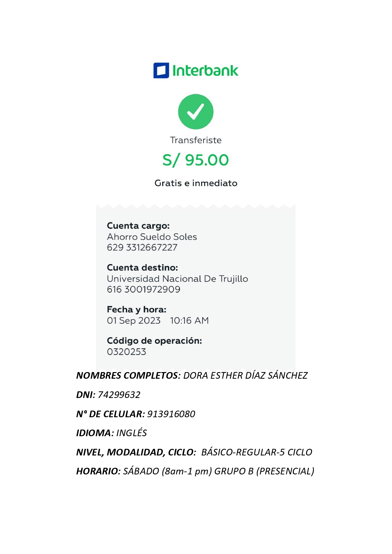Click the Gratis e inmediato text
Screen dimensions: 392x554
tap(196, 183)
